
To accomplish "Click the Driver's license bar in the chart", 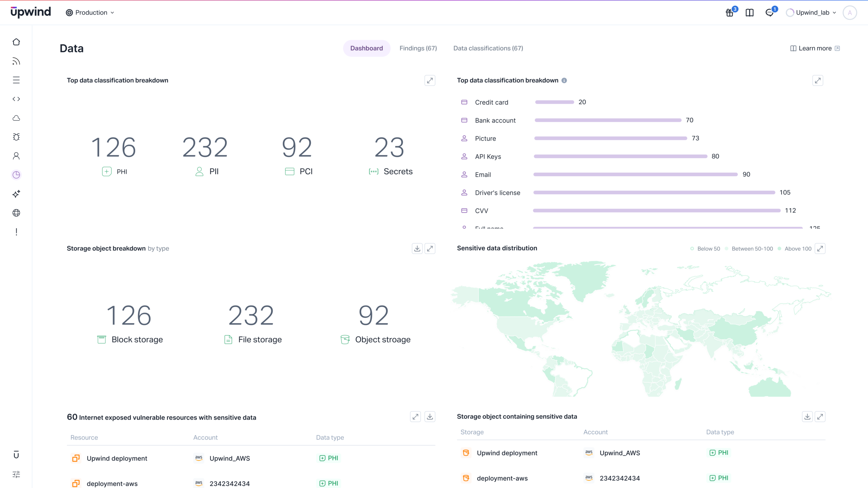I will coord(654,192).
